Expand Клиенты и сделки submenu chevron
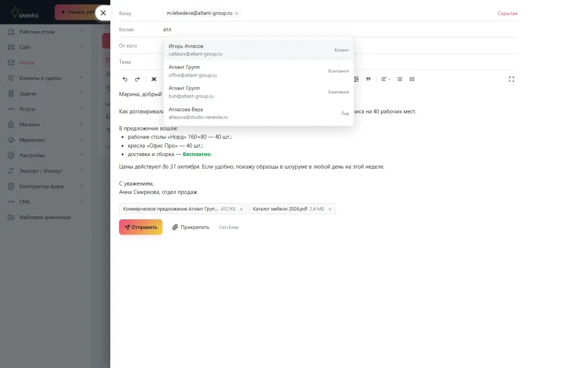 [x=82, y=78]
